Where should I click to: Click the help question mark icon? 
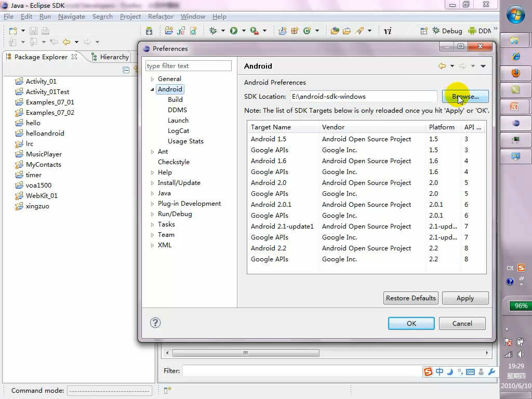pos(155,323)
